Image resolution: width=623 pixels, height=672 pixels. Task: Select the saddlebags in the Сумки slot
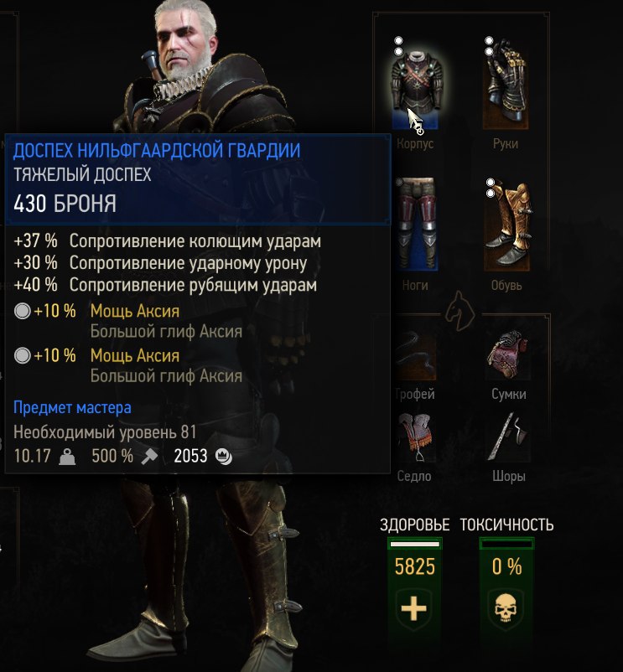click(x=508, y=355)
